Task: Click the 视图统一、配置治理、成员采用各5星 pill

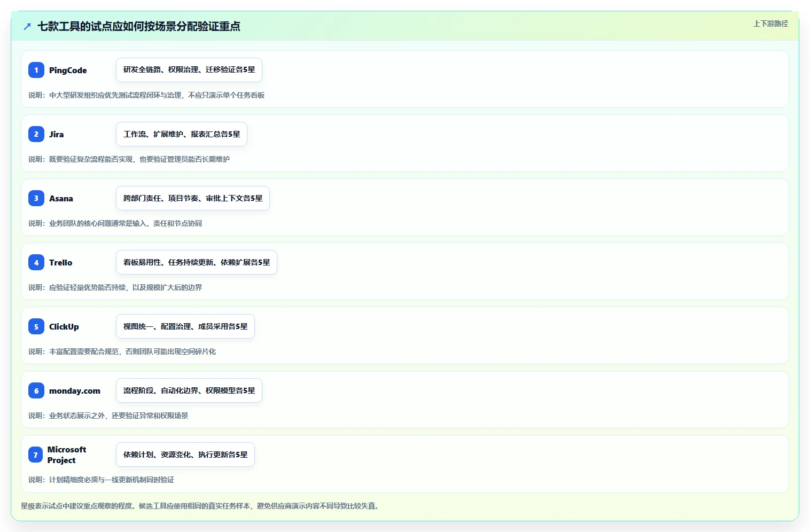Action: (x=185, y=326)
